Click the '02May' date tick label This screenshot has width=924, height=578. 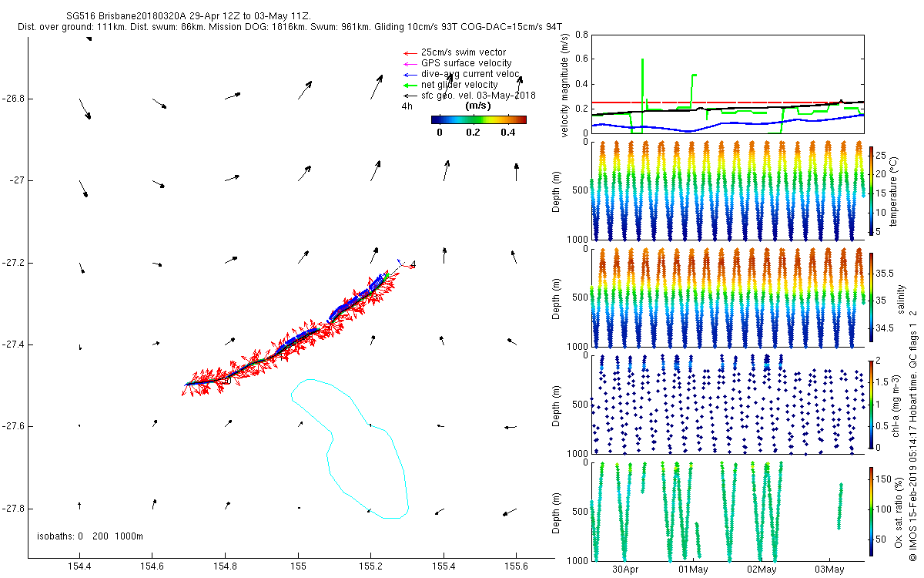(762, 570)
